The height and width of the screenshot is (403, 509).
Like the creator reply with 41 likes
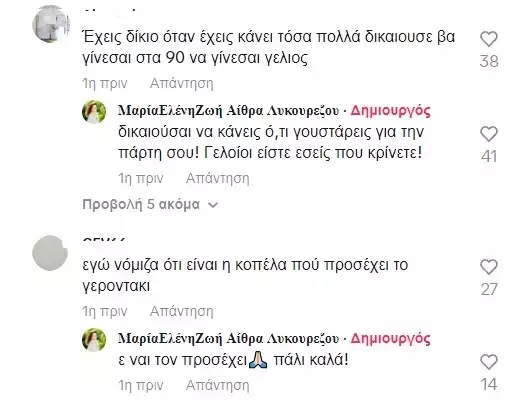pos(489,134)
